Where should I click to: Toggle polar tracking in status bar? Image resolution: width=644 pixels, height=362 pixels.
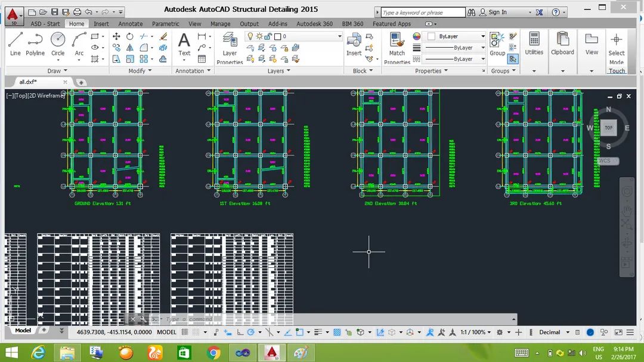pos(250,332)
